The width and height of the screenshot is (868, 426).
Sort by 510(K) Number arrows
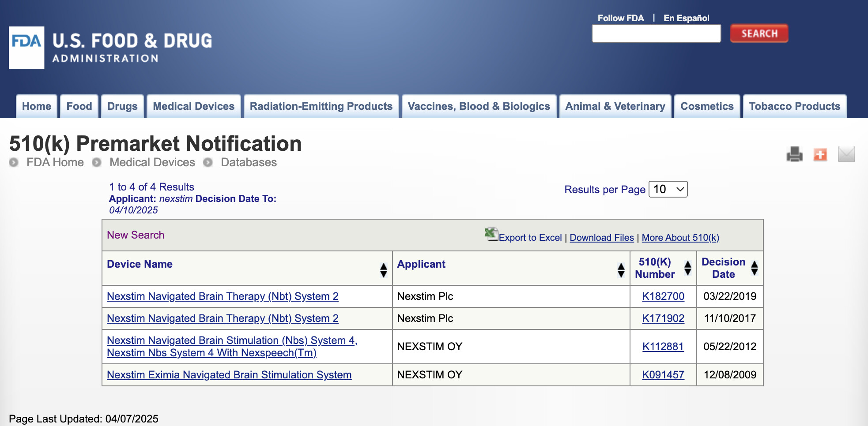click(x=687, y=268)
